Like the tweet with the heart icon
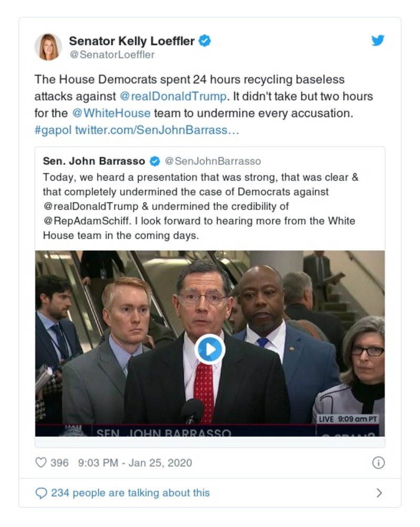This screenshot has height=527, width=420. [x=40, y=462]
